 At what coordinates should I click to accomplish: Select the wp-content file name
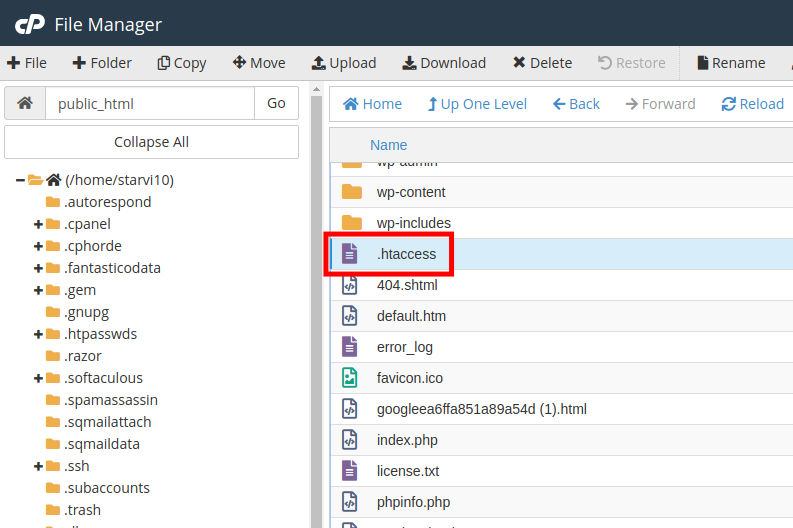coord(411,192)
